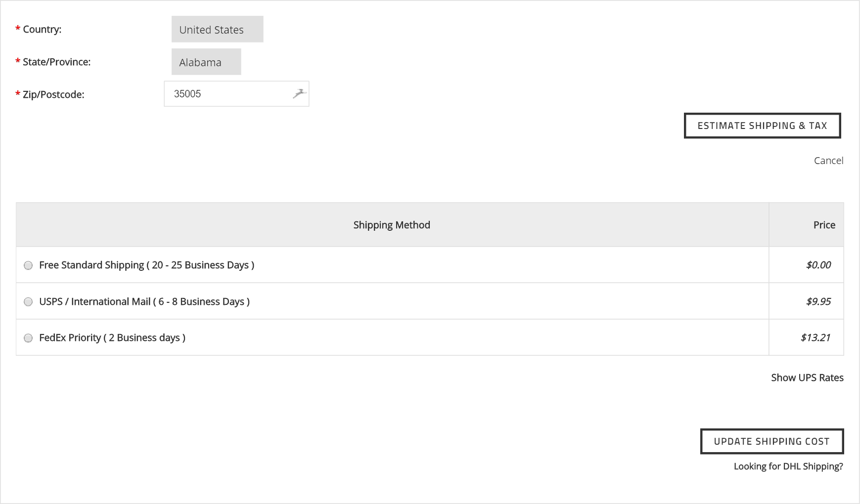The height and width of the screenshot is (504, 860).
Task: Select USPS / International Mail shipping option
Action: (28, 301)
